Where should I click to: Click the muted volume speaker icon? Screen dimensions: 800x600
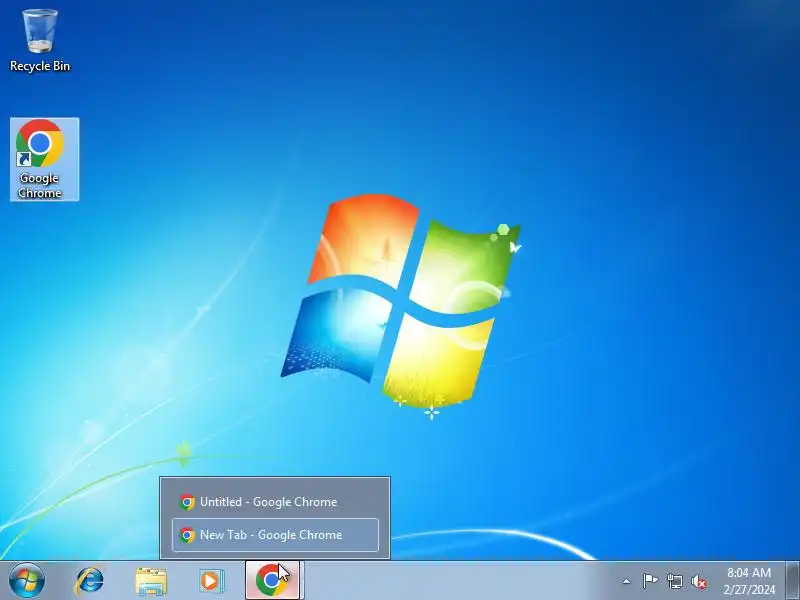click(x=699, y=582)
